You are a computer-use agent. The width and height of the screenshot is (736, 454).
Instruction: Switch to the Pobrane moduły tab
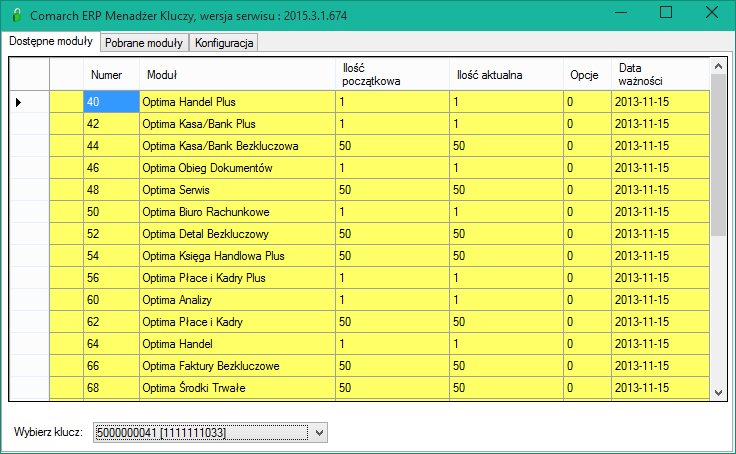pos(144,43)
